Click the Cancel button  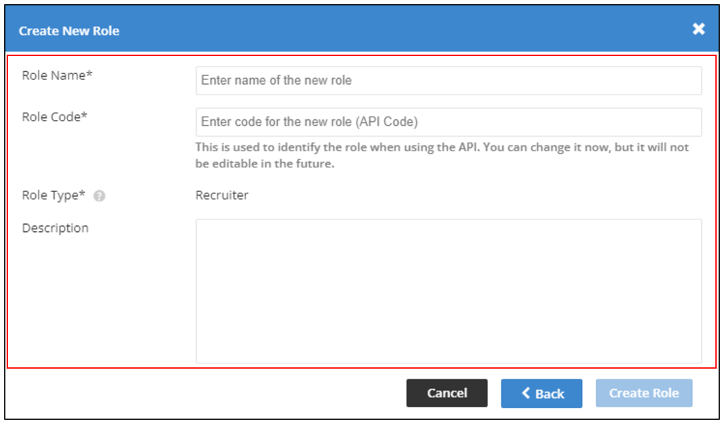click(447, 393)
